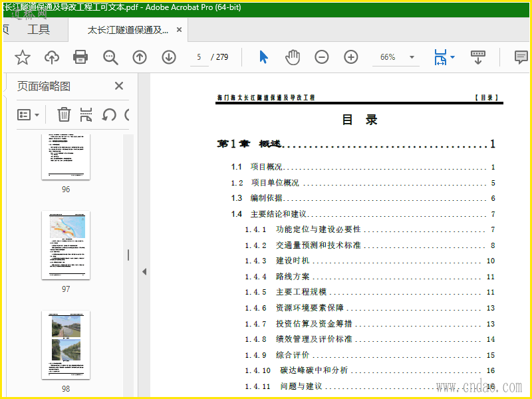Collapse the navigation pane with the left arrow

[144, 271]
